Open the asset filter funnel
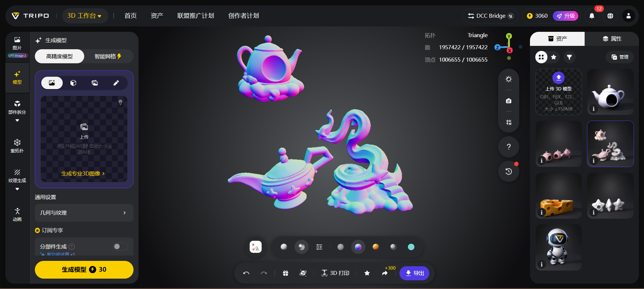 [569, 57]
